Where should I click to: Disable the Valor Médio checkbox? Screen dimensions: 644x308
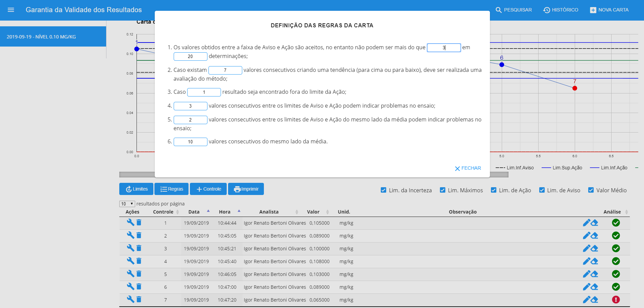591,190
